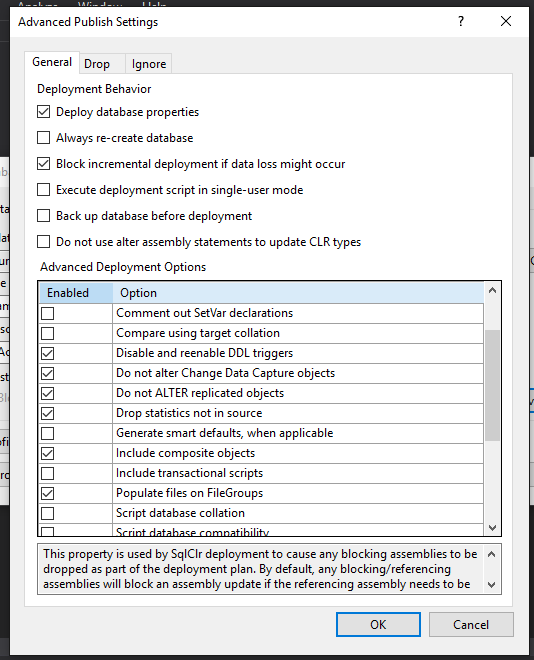Viewport: 534px width, 660px height.
Task: Uncheck Include composite objects option
Action: [48, 453]
